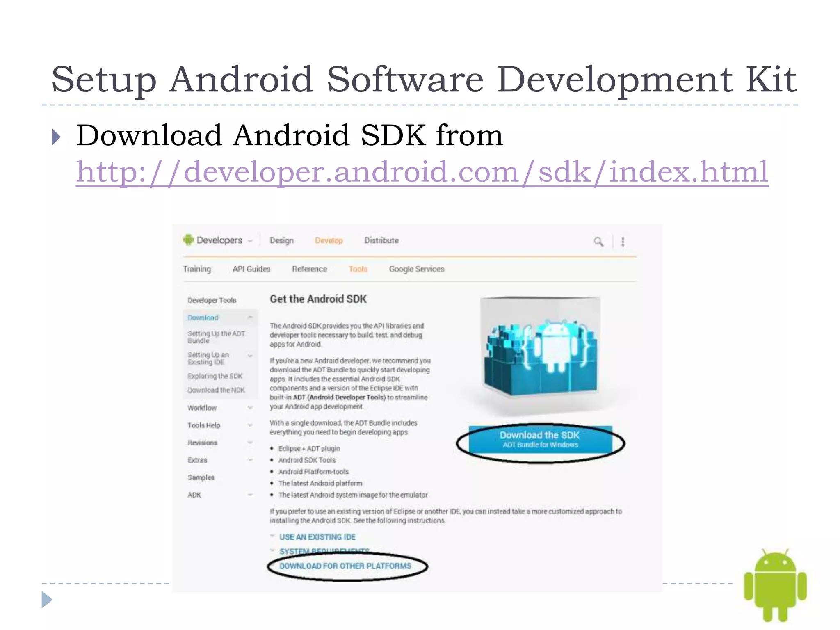
Task: Open the Design section
Action: click(x=282, y=240)
